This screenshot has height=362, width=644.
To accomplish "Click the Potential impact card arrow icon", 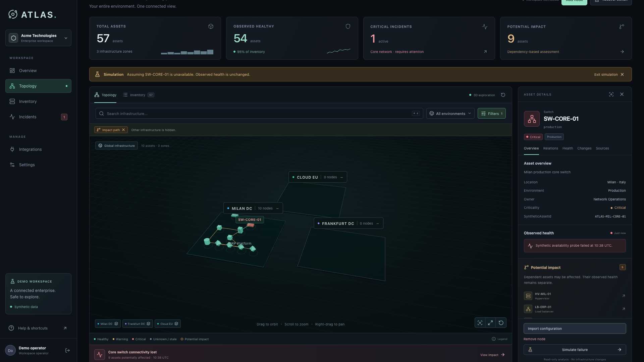I will pyautogui.click(x=622, y=52).
